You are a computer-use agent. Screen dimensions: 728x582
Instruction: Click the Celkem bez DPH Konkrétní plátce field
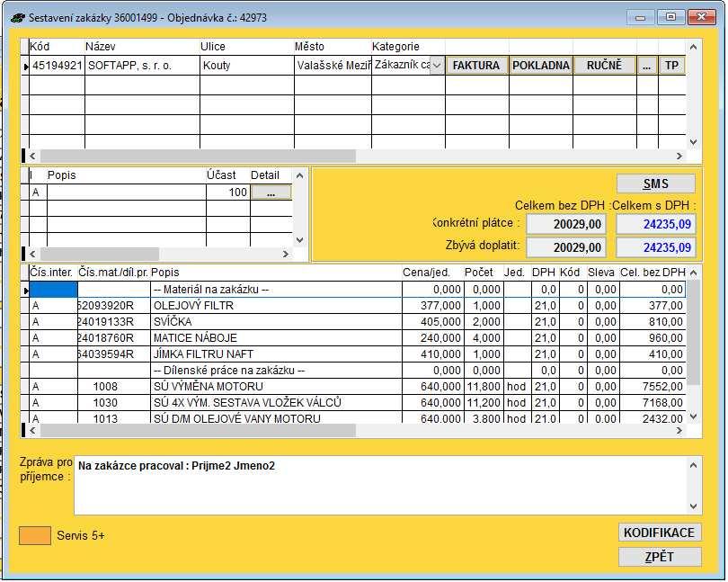(x=566, y=225)
